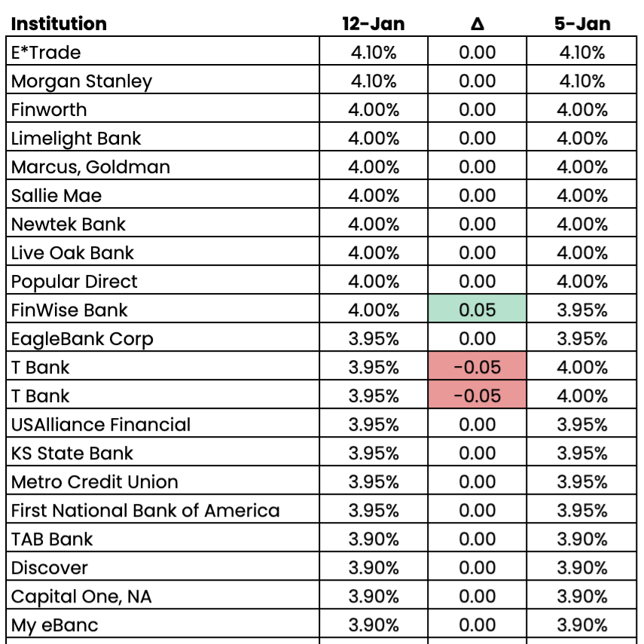Click the delta (Δ) column header

(477, 23)
